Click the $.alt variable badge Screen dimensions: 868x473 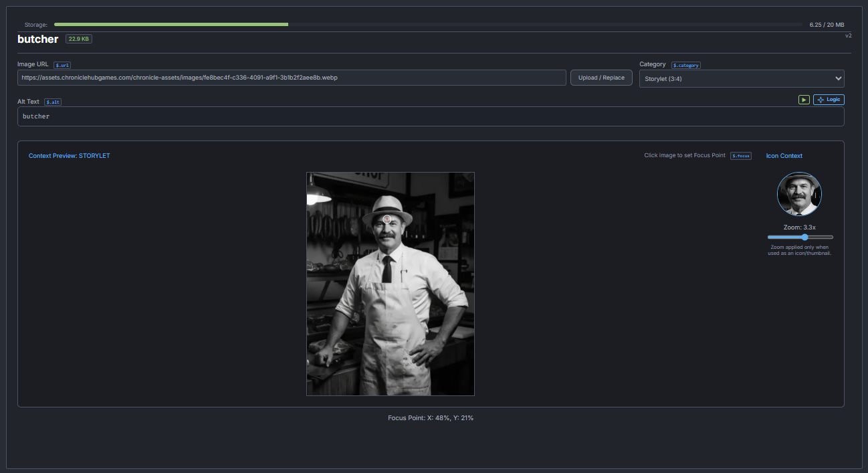(53, 102)
